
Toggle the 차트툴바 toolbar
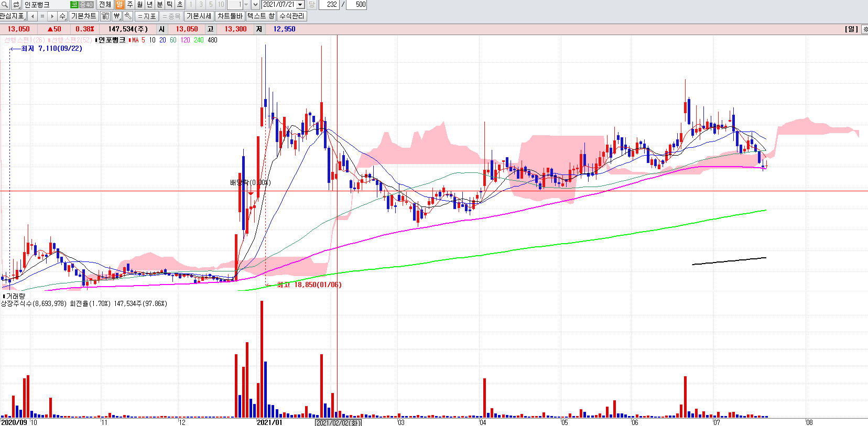230,16
